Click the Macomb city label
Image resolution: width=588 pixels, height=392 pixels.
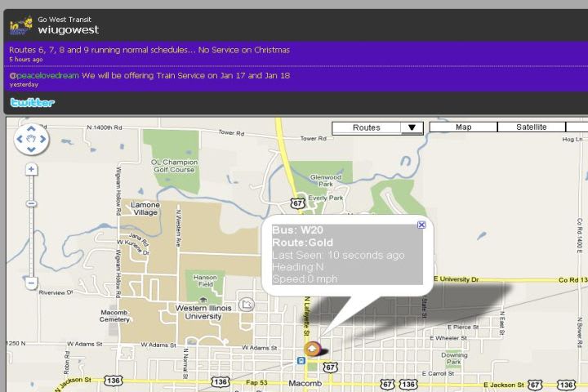pyautogui.click(x=305, y=383)
